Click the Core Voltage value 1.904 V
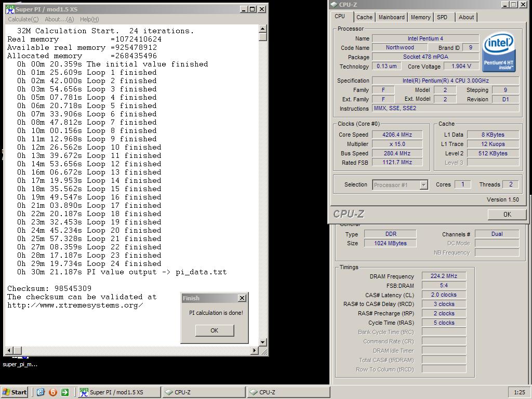This screenshot has height=399, width=532. pos(461,66)
